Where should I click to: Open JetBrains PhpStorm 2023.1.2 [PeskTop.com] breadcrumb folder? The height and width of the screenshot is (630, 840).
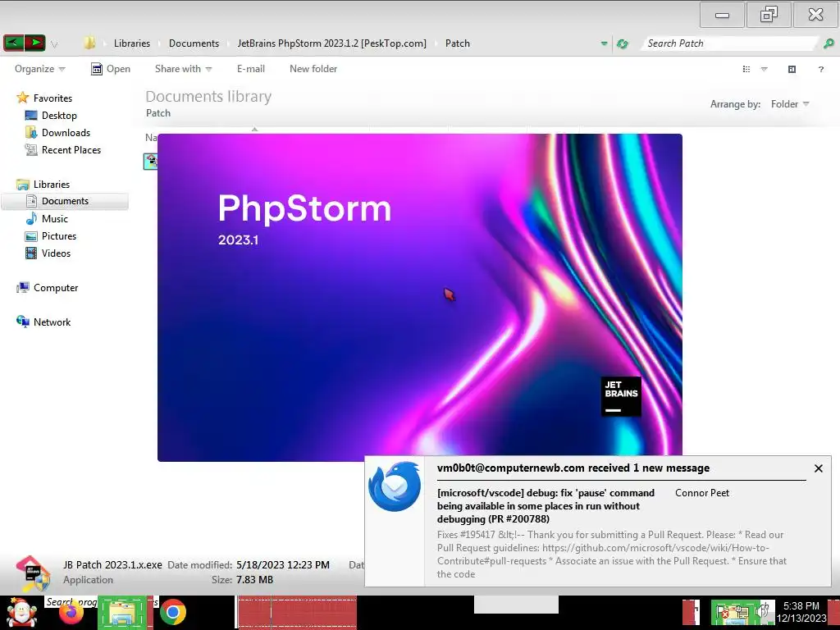[x=331, y=43]
